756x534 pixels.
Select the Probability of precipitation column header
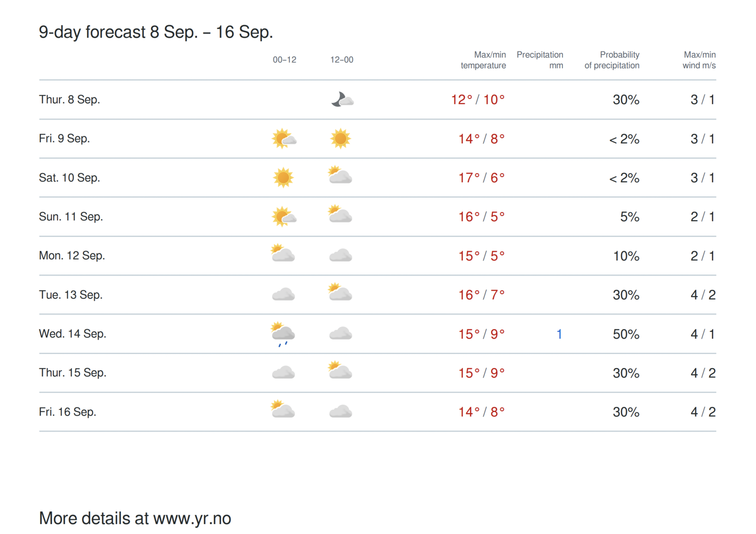coord(612,60)
